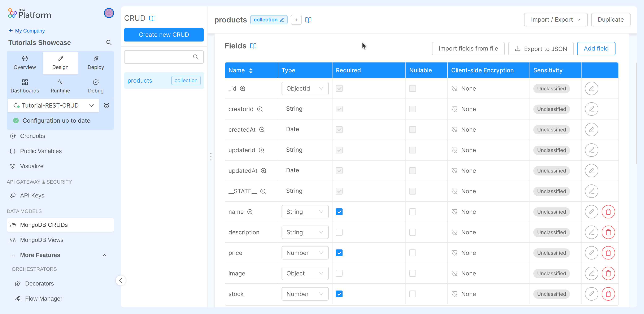Collapse the sidebar with left arrow button
The width and height of the screenshot is (644, 314).
click(121, 280)
